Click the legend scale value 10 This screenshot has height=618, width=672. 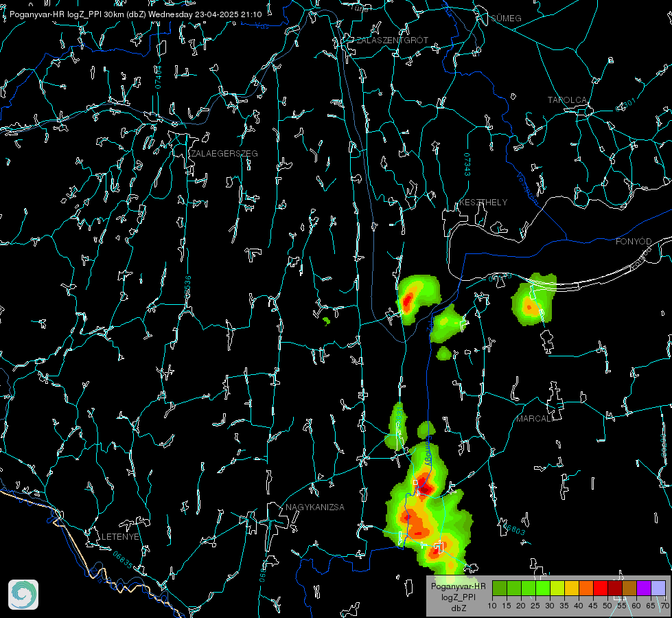[492, 606]
